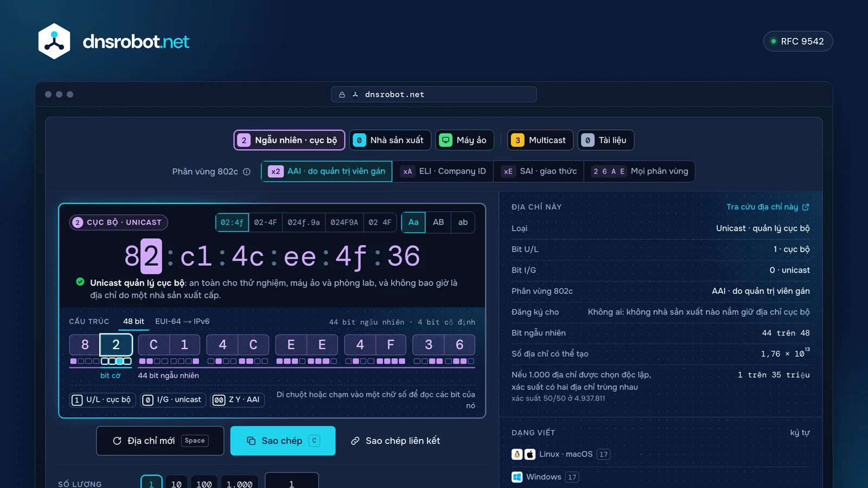
Task: Select the 02 4F spaced format
Action: [x=380, y=222]
